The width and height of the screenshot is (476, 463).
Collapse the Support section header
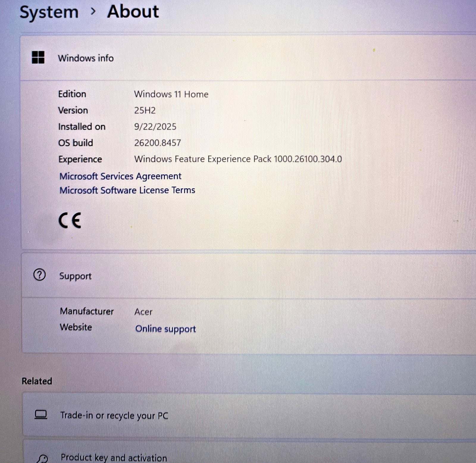tap(249, 275)
